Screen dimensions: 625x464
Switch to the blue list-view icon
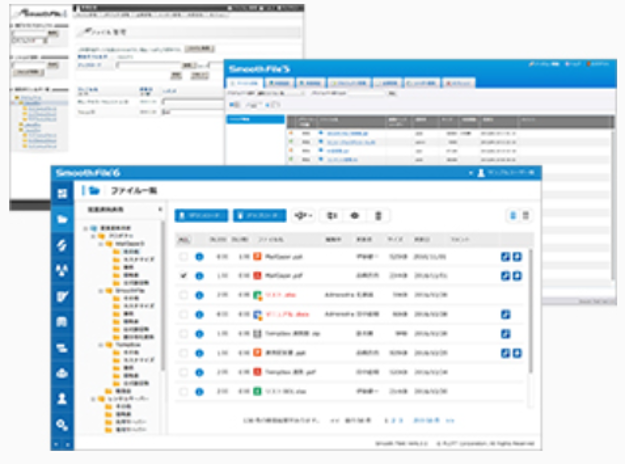pyautogui.click(x=513, y=216)
